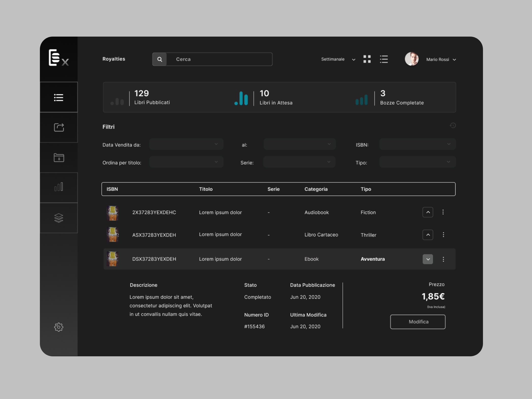The width and height of the screenshot is (532, 399).
Task: Click the Fiction type cell
Action: 368,212
